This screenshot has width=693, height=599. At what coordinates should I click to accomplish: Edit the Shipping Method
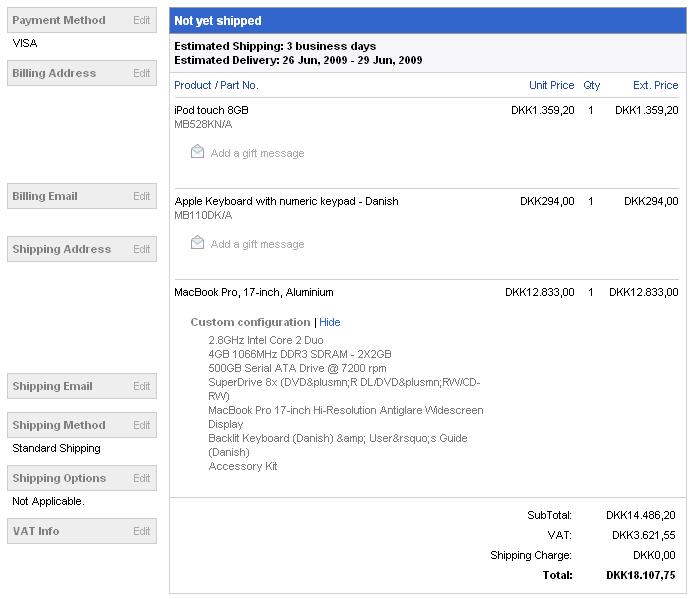(x=141, y=425)
